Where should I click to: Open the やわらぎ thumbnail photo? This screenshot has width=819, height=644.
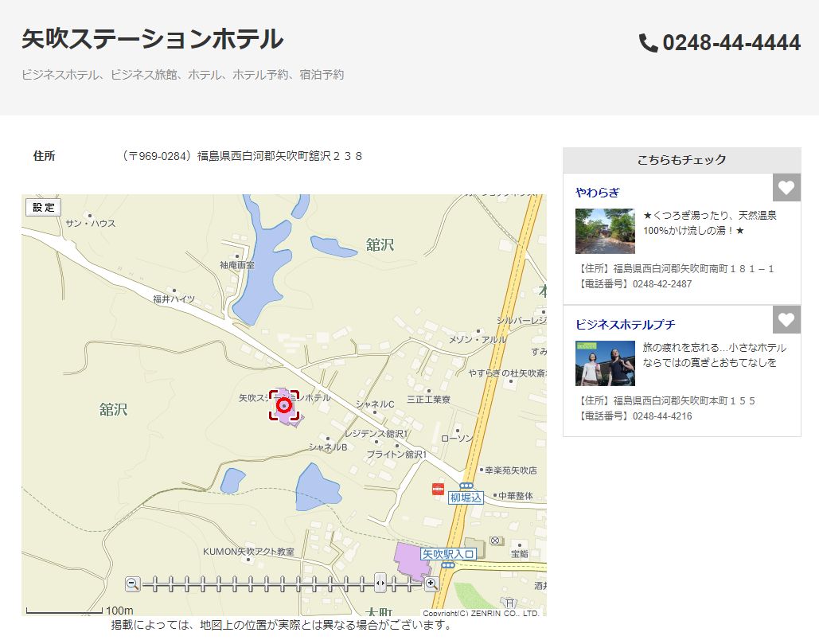click(x=605, y=232)
